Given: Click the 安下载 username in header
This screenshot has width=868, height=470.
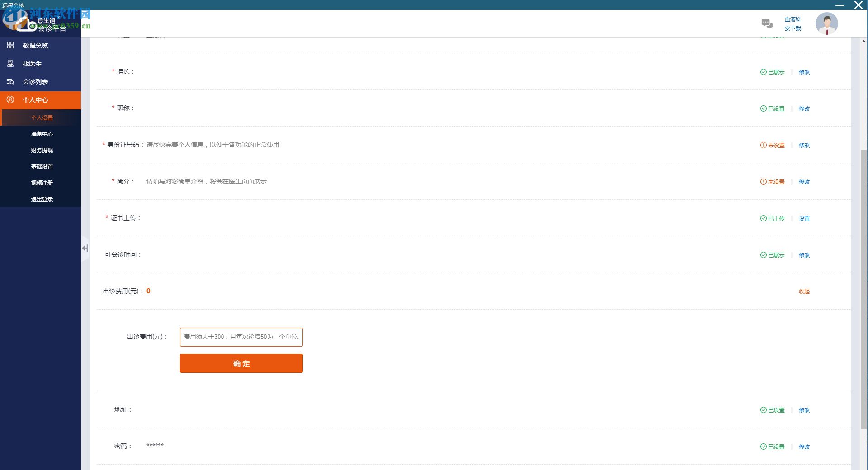Looking at the screenshot, I should [793, 28].
